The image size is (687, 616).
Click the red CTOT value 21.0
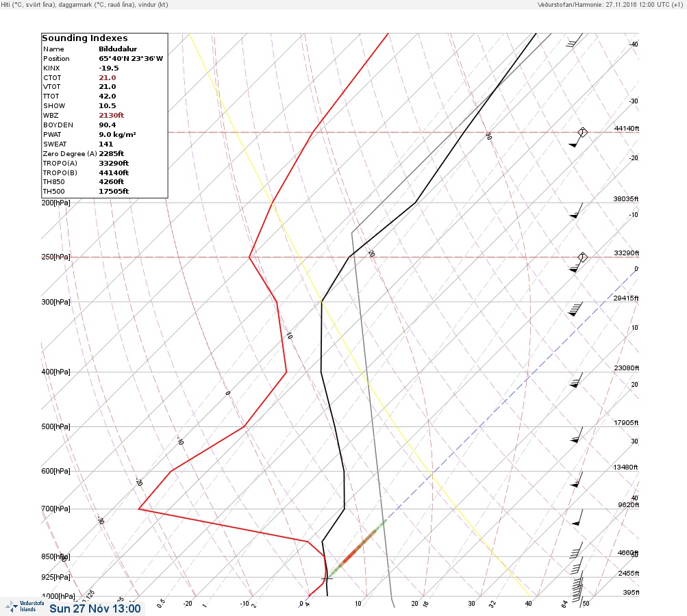(x=108, y=77)
